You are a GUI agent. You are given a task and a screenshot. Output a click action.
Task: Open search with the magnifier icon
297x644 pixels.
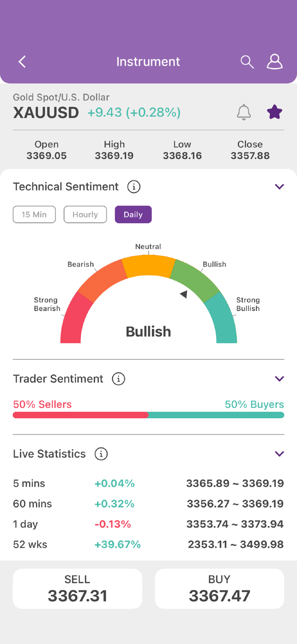click(x=247, y=62)
